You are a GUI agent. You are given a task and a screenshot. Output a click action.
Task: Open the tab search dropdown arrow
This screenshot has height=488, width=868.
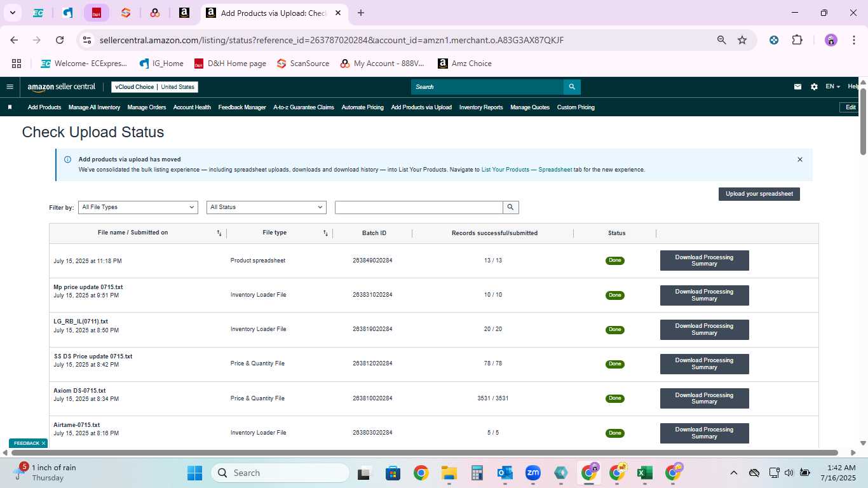click(x=12, y=13)
